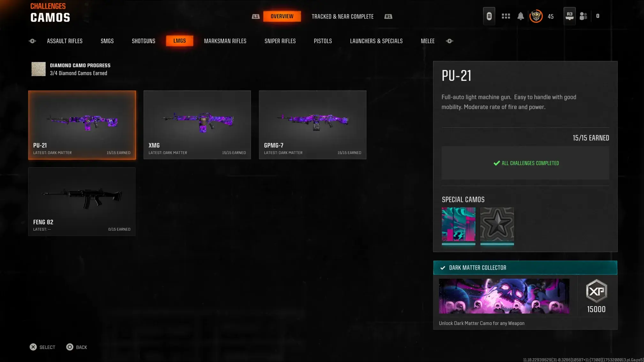Click the Back button prompt

(77, 347)
